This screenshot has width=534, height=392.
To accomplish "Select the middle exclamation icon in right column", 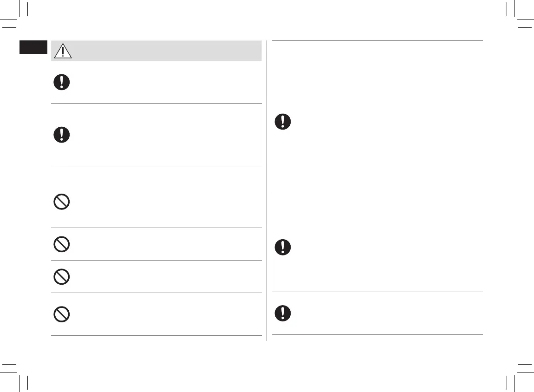I will [282, 247].
